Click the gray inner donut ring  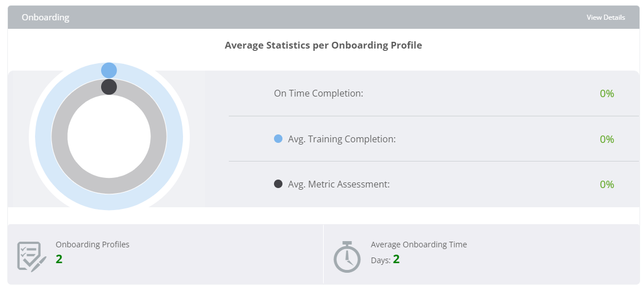pos(59,137)
